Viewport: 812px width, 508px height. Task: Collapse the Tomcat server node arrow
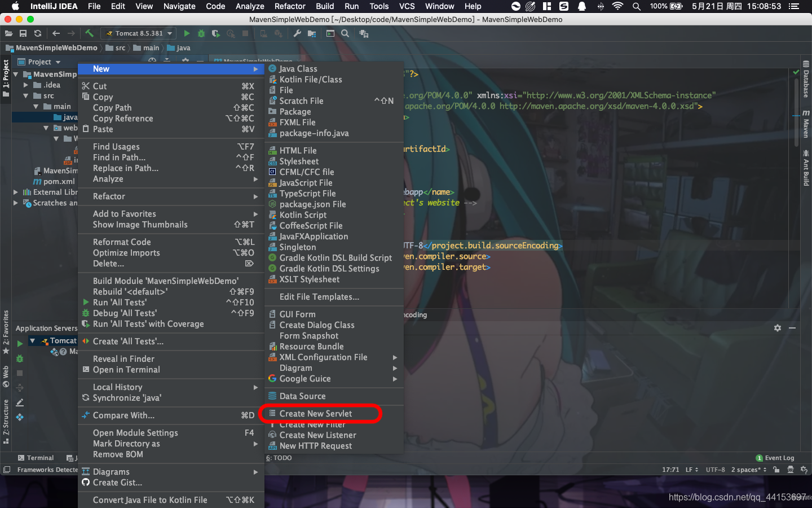pos(32,341)
